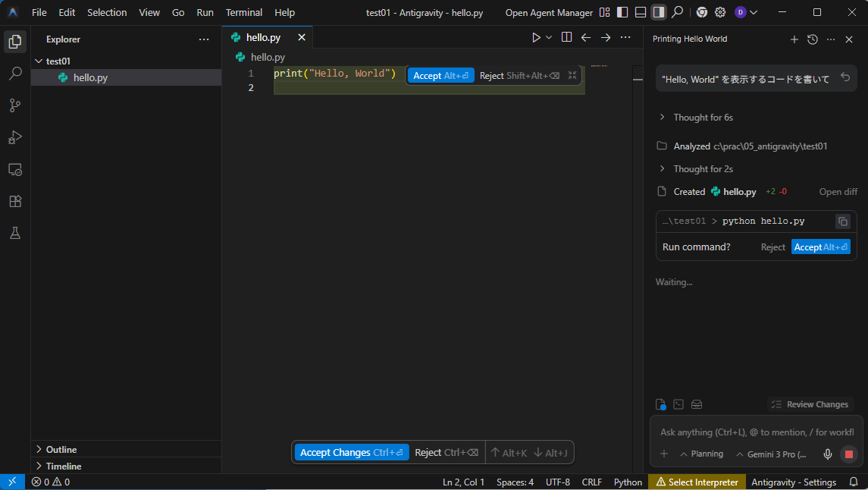Click Accept Changes at editor bottom
This screenshot has width=868, height=490.
point(352,452)
